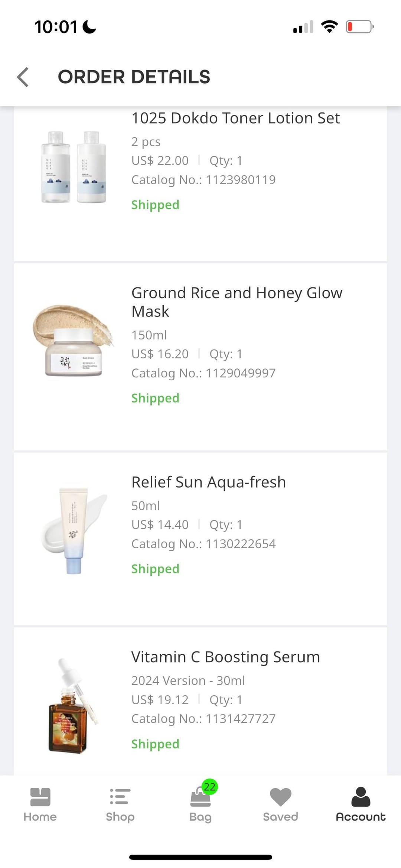Screen dimensions: 401x868
Task: Tap the ORDER DETAILS header title
Action: [x=134, y=77]
